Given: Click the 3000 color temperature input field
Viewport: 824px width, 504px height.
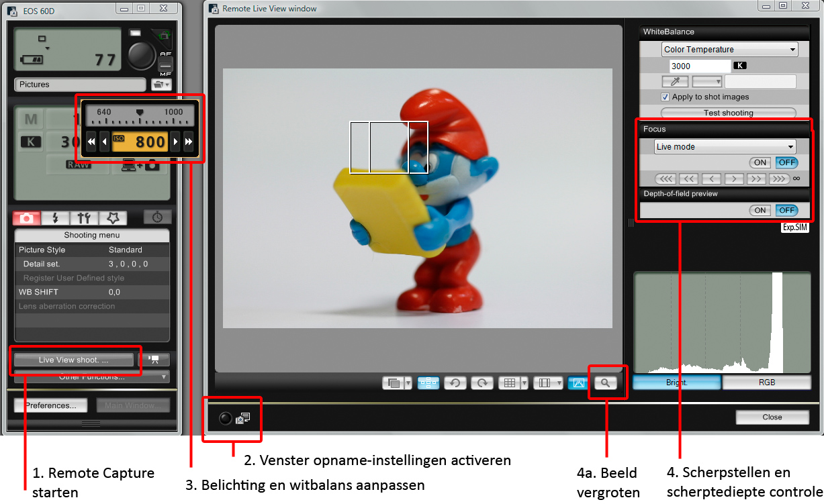Looking at the screenshot, I should (x=700, y=66).
